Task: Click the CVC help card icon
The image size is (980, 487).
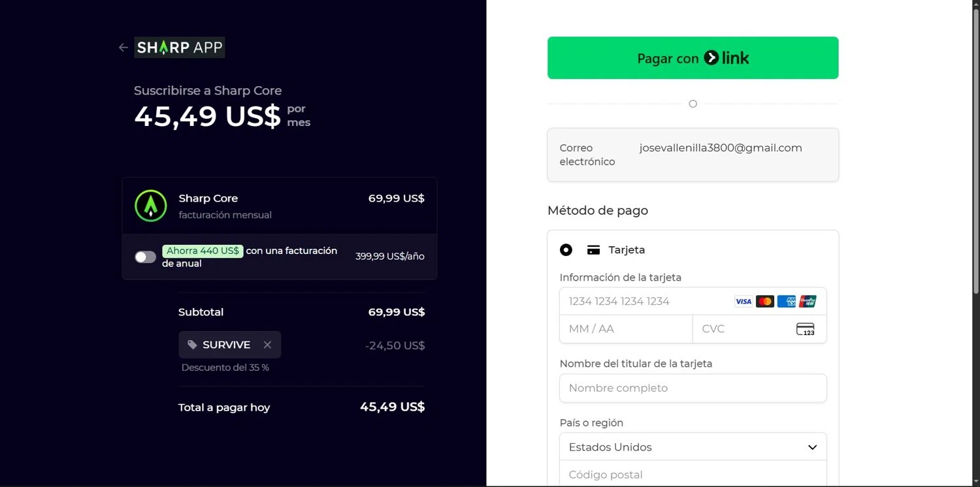Action: pyautogui.click(x=806, y=329)
